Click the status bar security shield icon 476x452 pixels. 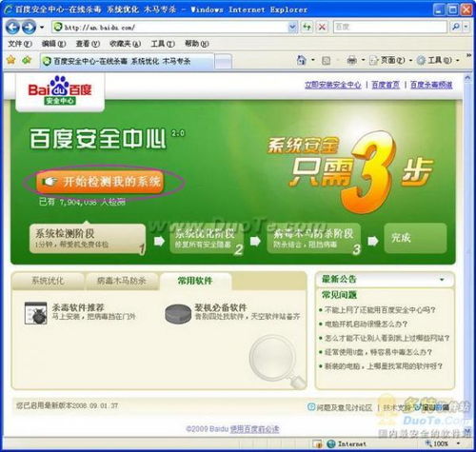click(317, 443)
